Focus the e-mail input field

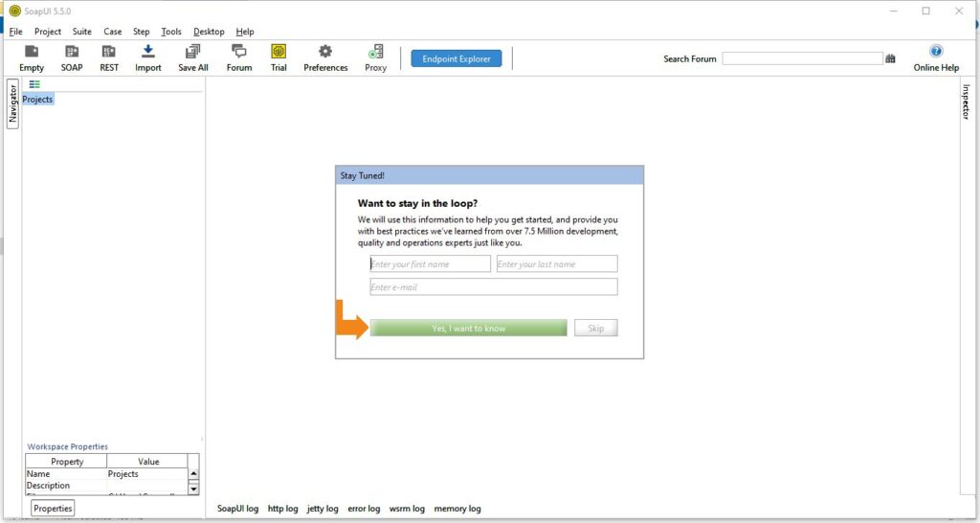(x=494, y=287)
